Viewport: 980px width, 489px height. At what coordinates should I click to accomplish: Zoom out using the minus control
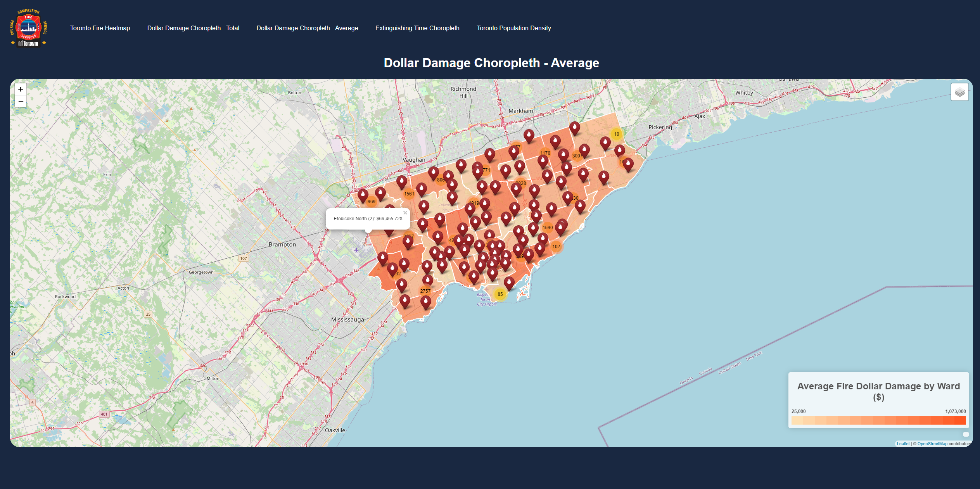(20, 102)
